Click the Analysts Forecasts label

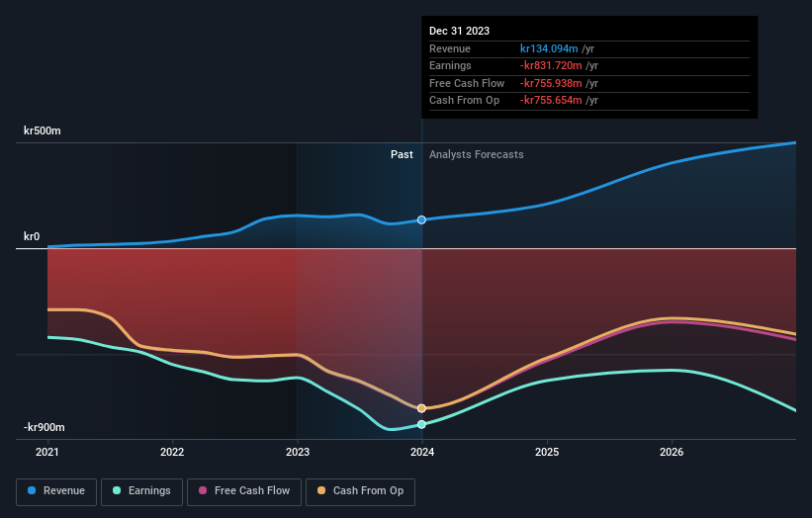point(477,155)
